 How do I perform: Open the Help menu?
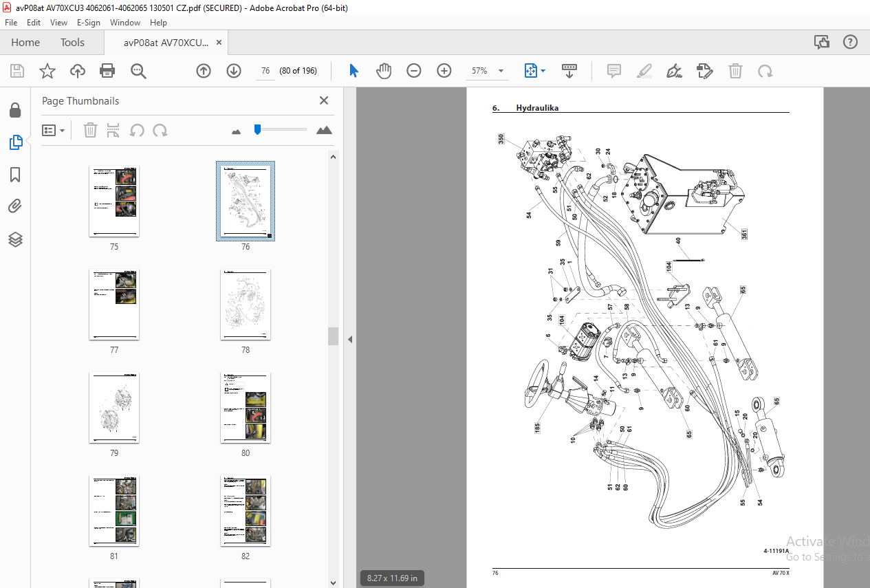pyautogui.click(x=158, y=22)
